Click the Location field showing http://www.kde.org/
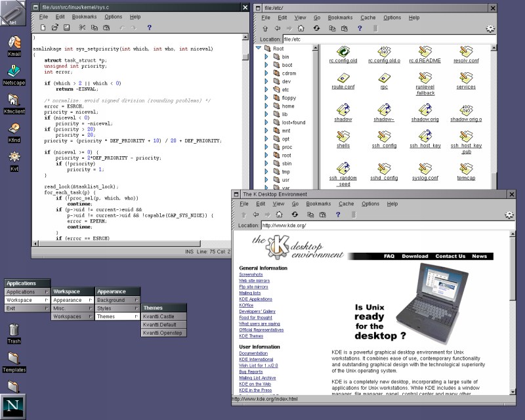The height and width of the screenshot is (420, 525). (x=388, y=225)
